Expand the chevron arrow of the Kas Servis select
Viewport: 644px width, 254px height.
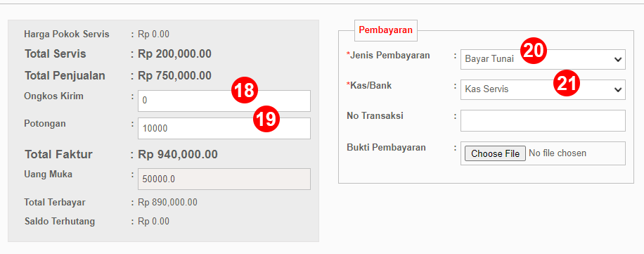(618, 89)
